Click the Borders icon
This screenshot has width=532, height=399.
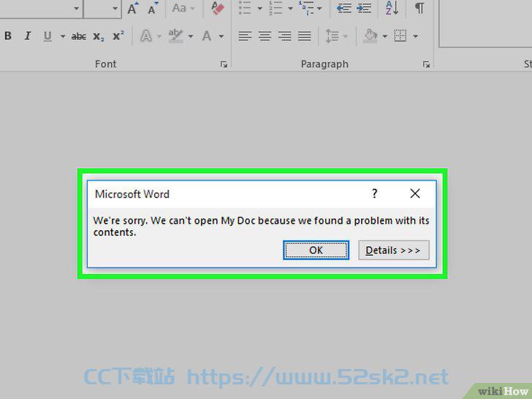400,36
